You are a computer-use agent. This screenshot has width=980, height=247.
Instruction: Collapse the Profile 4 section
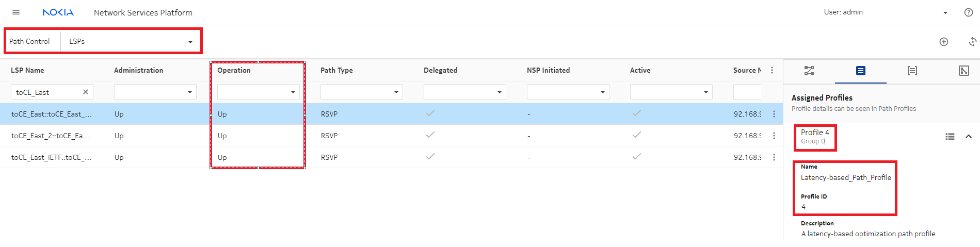[968, 137]
